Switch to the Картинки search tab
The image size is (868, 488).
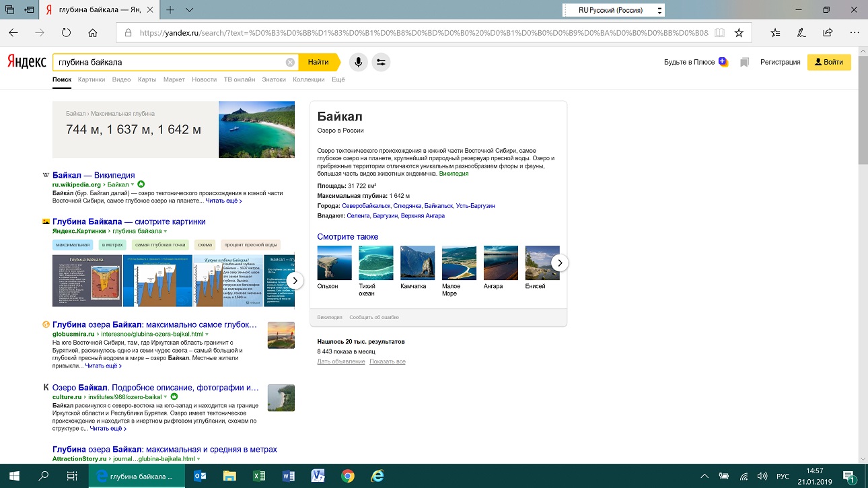[x=92, y=79]
